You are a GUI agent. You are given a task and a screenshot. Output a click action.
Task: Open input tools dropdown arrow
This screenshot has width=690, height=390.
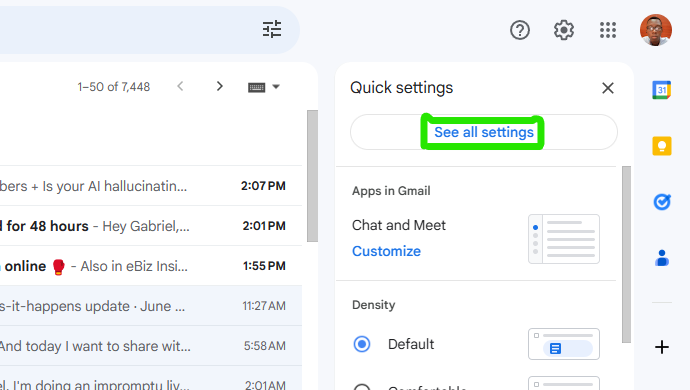pos(276,87)
